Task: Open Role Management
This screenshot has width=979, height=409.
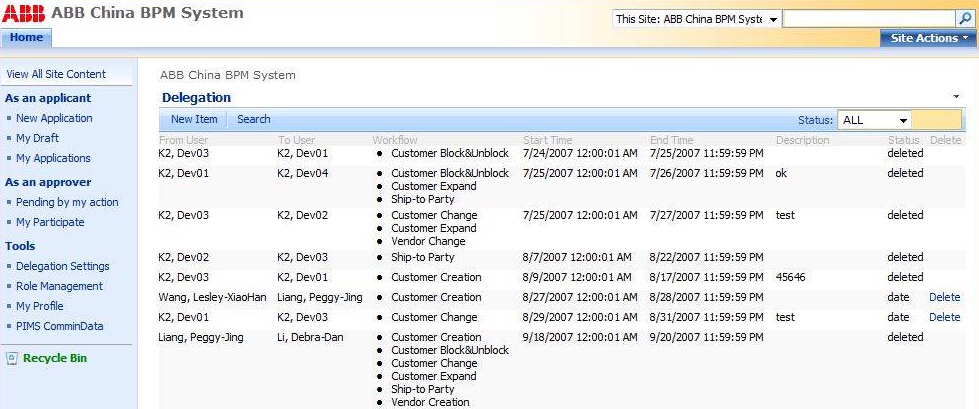Action: (59, 286)
